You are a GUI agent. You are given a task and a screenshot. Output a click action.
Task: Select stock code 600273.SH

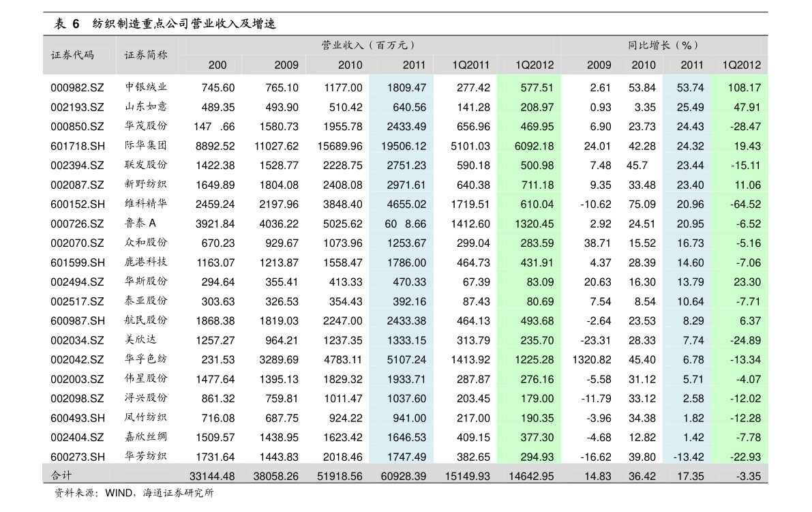[78, 457]
